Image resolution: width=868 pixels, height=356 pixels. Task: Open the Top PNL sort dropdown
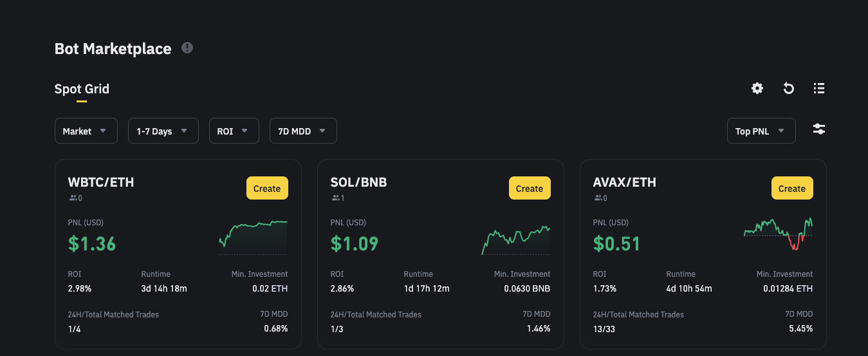tap(761, 131)
